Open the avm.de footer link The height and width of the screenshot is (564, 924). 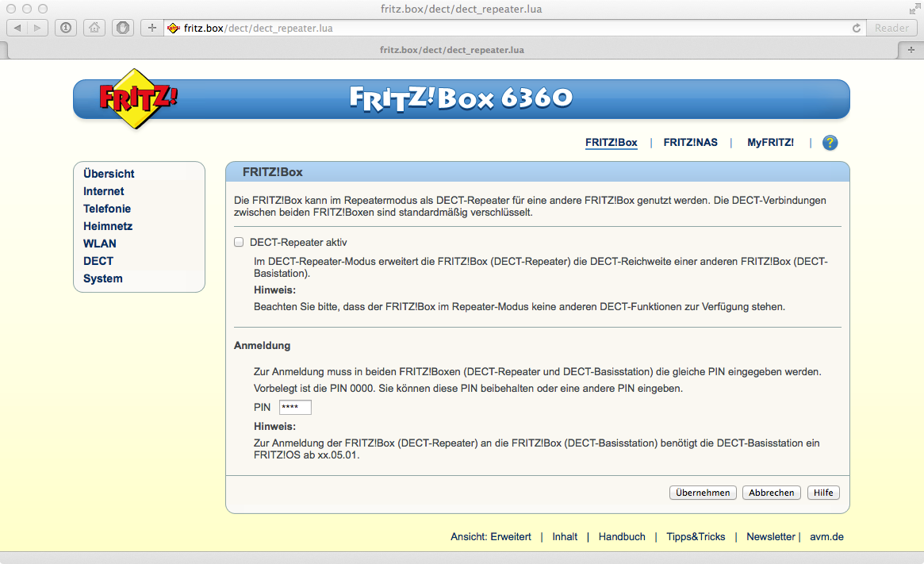(x=826, y=537)
